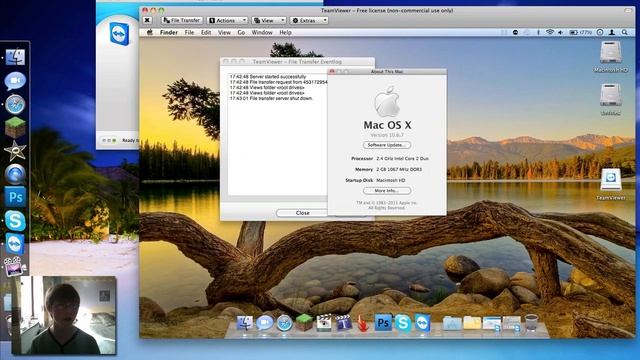Image resolution: width=640 pixels, height=360 pixels.
Task: Click the clock icon in menu bar
Action: click(x=600, y=32)
